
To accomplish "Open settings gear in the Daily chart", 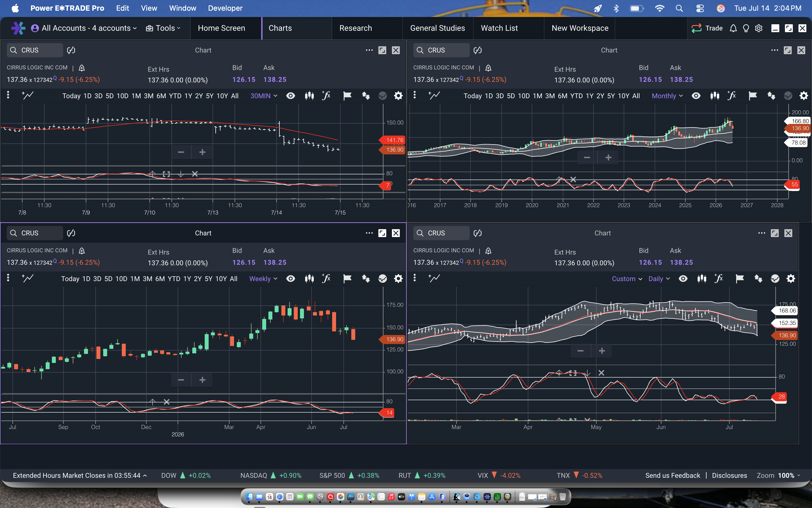I will (791, 279).
